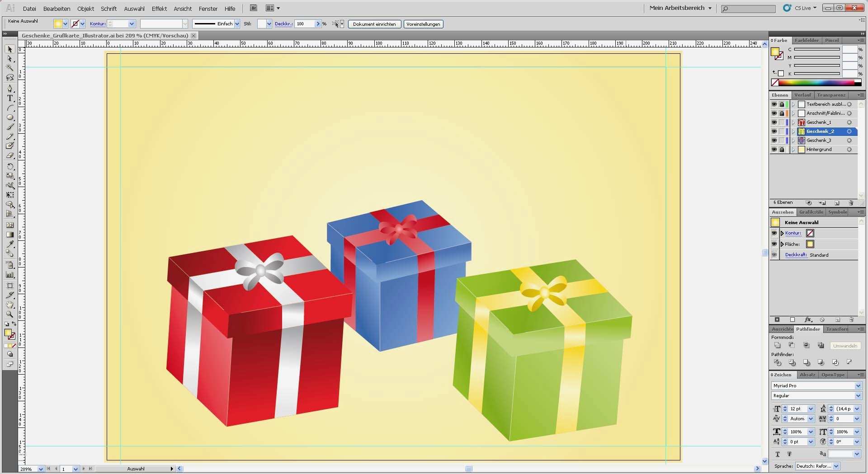The height and width of the screenshot is (474, 868).
Task: Unlock the Anschnitt/Falzlinien layer
Action: 782,113
